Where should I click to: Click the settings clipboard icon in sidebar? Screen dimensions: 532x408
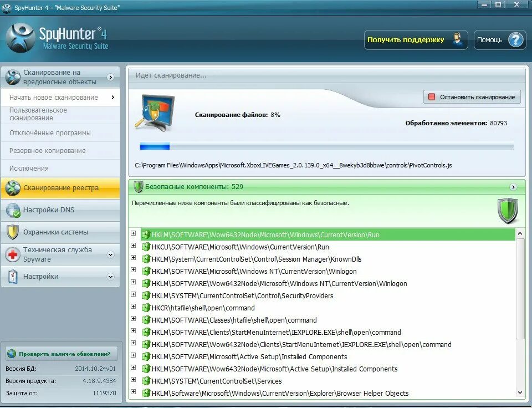point(13,277)
